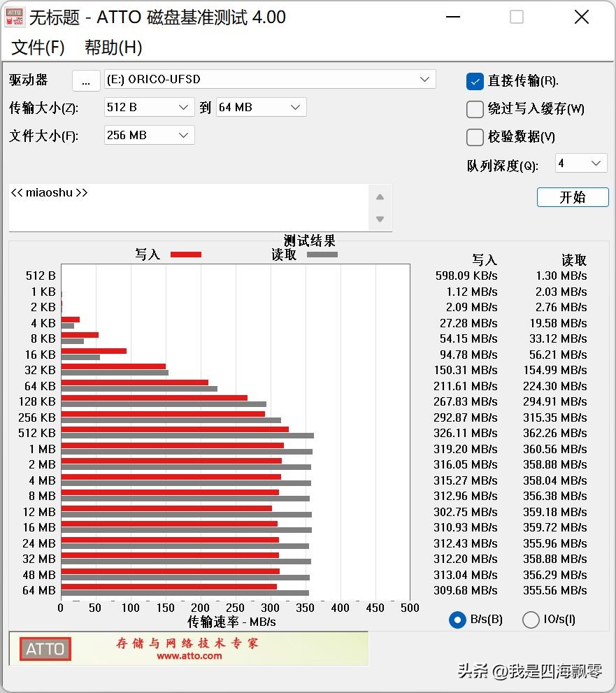Image resolution: width=616 pixels, height=693 pixels.
Task: Click the ATTO logo in the bottom banner
Action: click(44, 649)
